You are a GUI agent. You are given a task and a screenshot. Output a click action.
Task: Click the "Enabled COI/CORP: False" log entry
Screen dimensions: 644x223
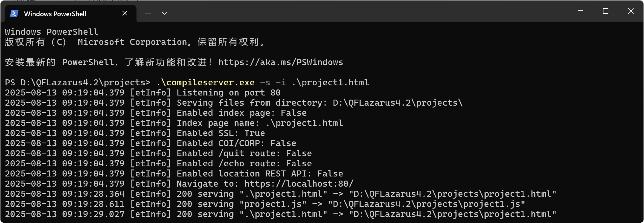tap(236, 143)
